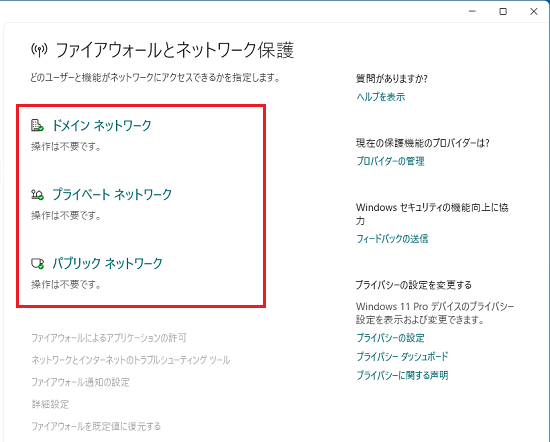The width and height of the screenshot is (550, 442).
Task: Click the Windows セキュリティの機能向上に協力 heading
Action: tap(432, 214)
